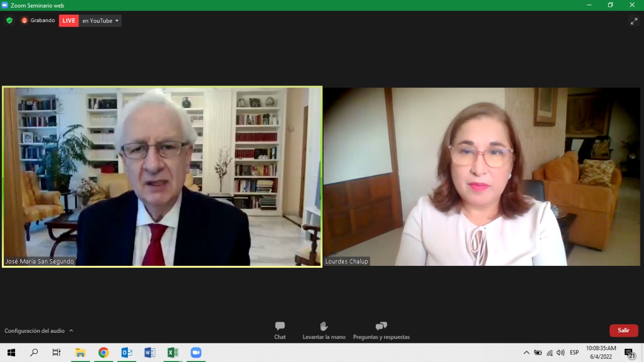Open Windows taskbar search

pos(34,352)
